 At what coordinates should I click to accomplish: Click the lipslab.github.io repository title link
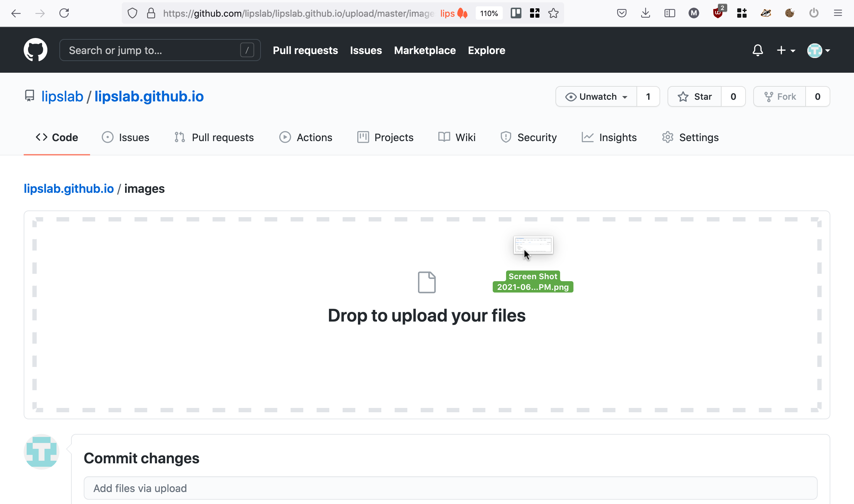click(149, 96)
